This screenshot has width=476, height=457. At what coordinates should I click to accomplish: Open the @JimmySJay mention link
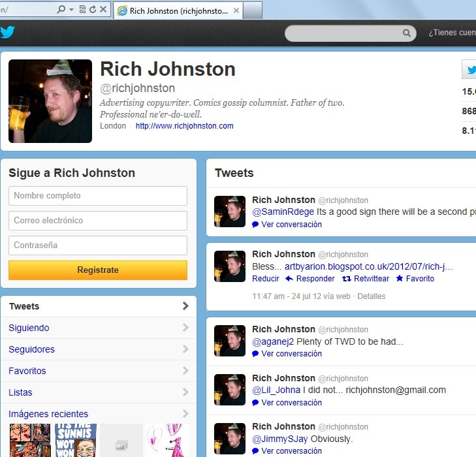tap(280, 439)
